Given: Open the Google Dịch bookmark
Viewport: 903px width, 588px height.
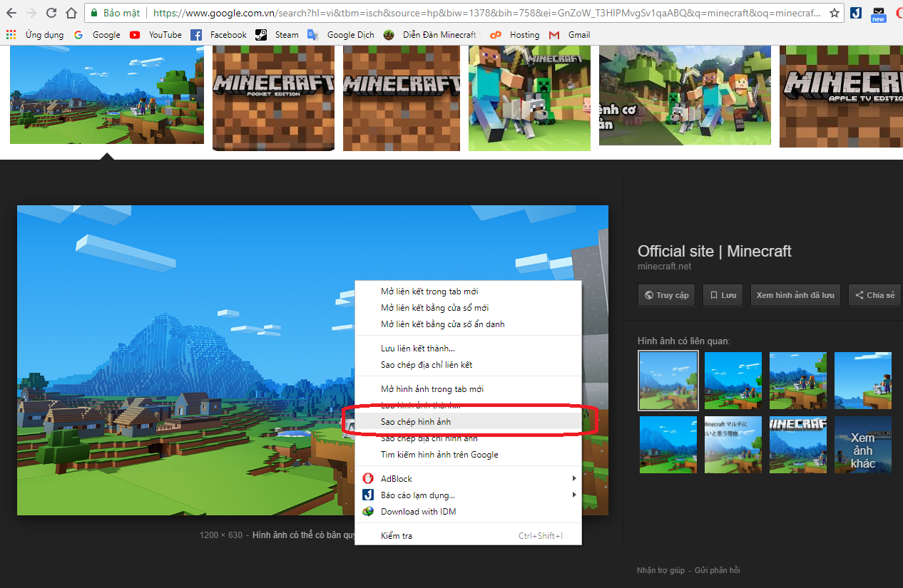Looking at the screenshot, I should [x=341, y=35].
